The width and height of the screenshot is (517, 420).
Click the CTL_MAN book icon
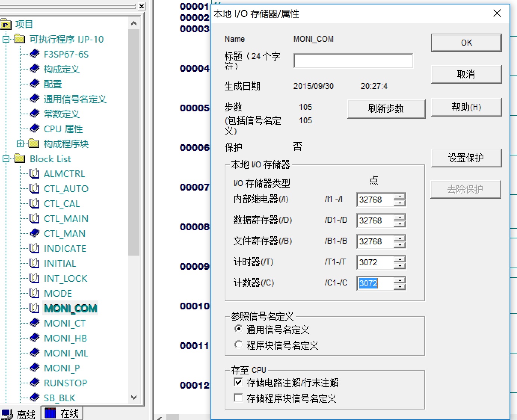(x=35, y=233)
